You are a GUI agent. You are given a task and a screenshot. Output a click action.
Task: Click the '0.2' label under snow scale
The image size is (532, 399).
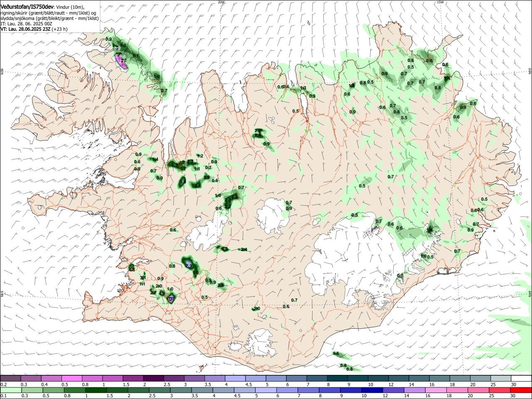tap(3, 384)
